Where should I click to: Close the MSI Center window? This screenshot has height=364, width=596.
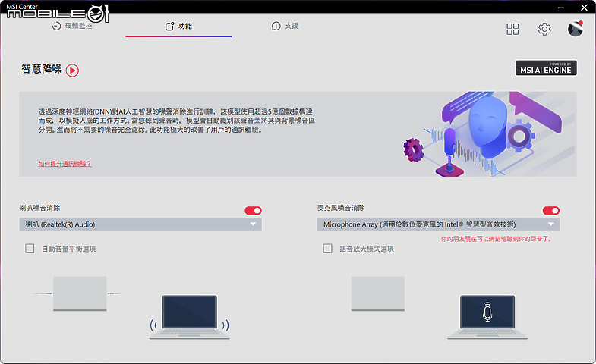584,8
